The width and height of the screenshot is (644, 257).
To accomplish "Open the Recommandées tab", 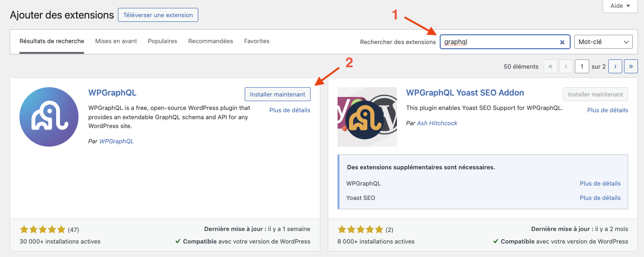I will pyautogui.click(x=211, y=41).
